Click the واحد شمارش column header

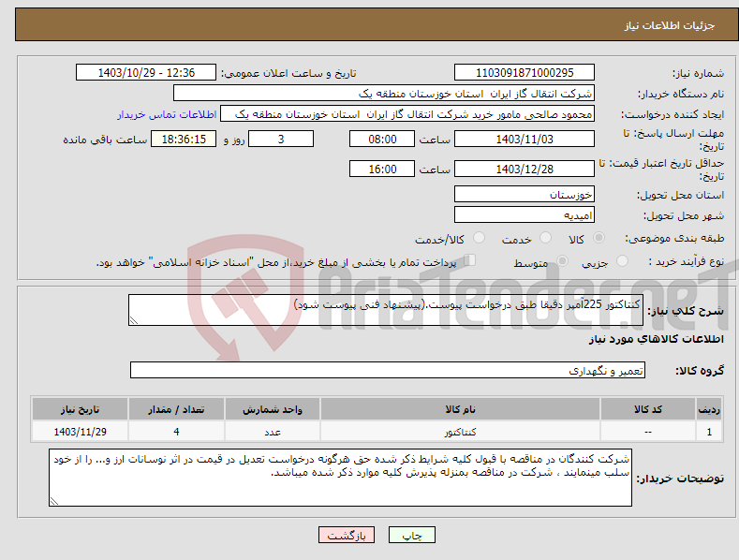point(273,409)
